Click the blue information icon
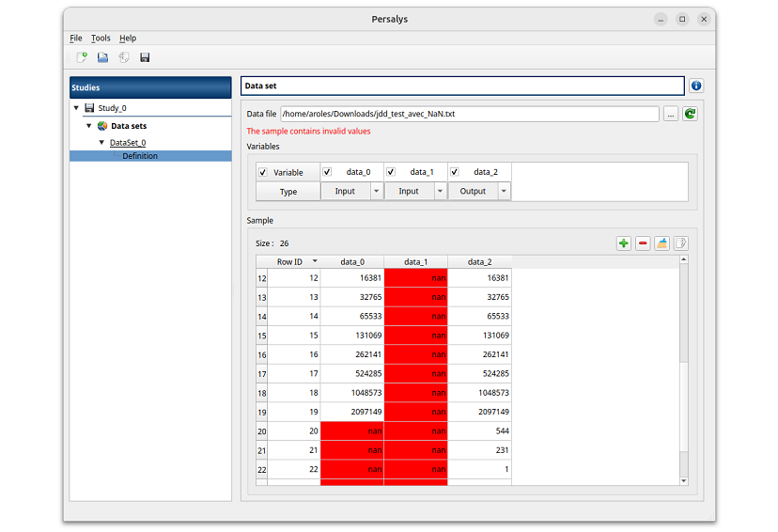 pos(696,86)
